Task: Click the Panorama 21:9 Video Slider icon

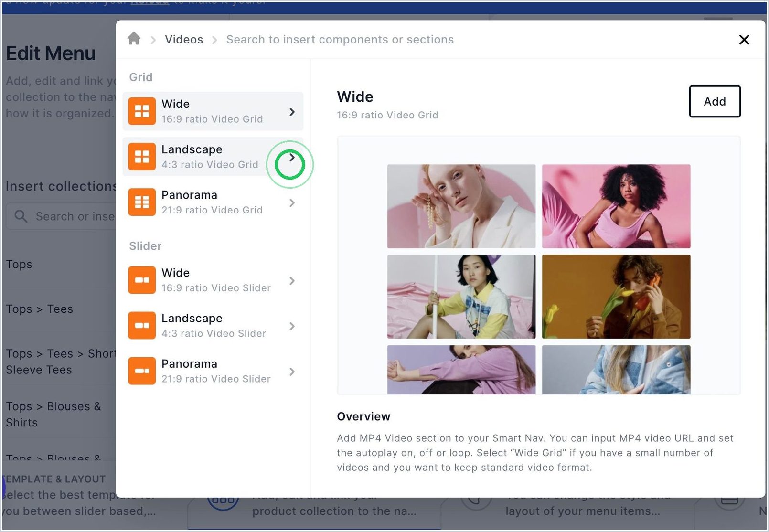Action: (x=142, y=371)
